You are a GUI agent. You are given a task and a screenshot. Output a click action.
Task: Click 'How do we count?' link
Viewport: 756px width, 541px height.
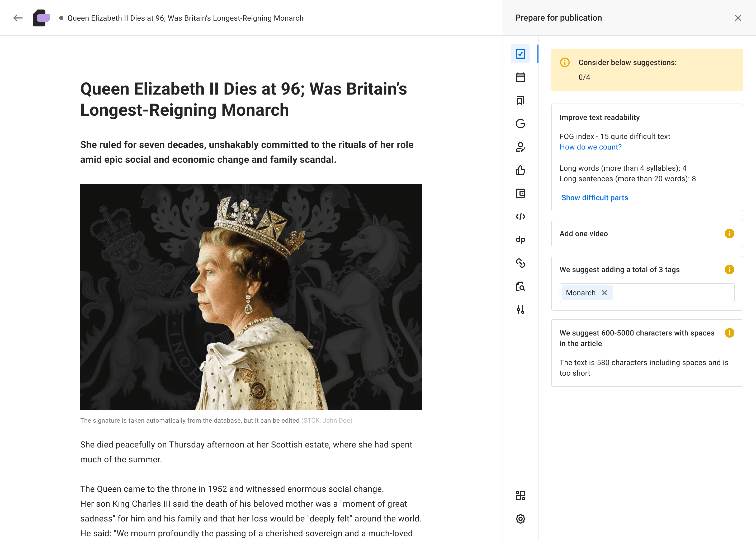[x=590, y=146]
